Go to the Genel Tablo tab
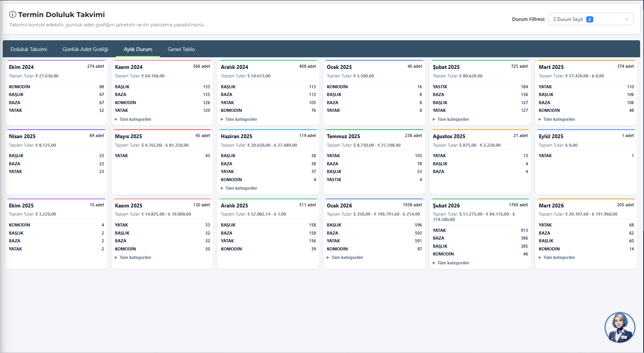Screen dimensions: 644x353 tap(181, 49)
